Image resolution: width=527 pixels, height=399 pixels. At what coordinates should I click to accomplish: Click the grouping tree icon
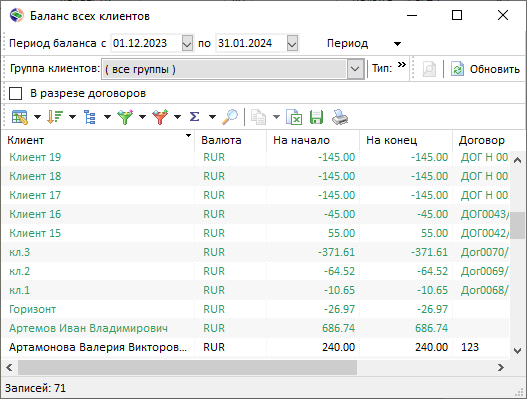90,117
